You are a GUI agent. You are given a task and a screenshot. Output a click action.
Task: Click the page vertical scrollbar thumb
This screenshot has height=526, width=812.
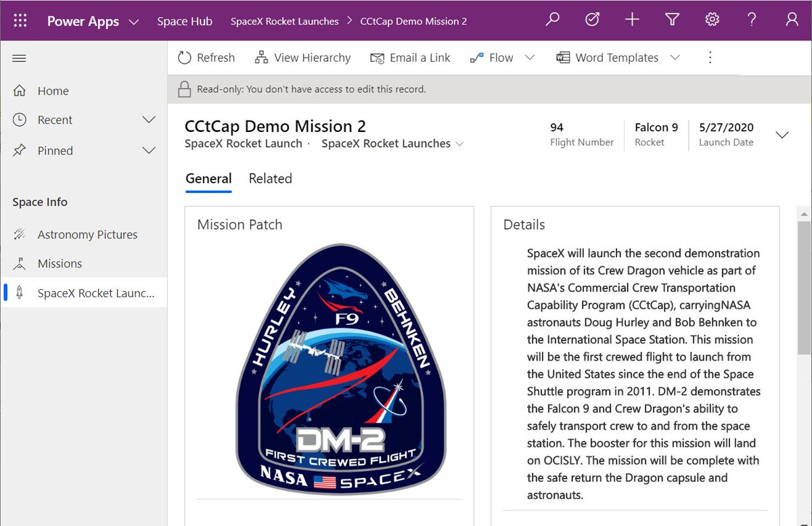(x=804, y=287)
